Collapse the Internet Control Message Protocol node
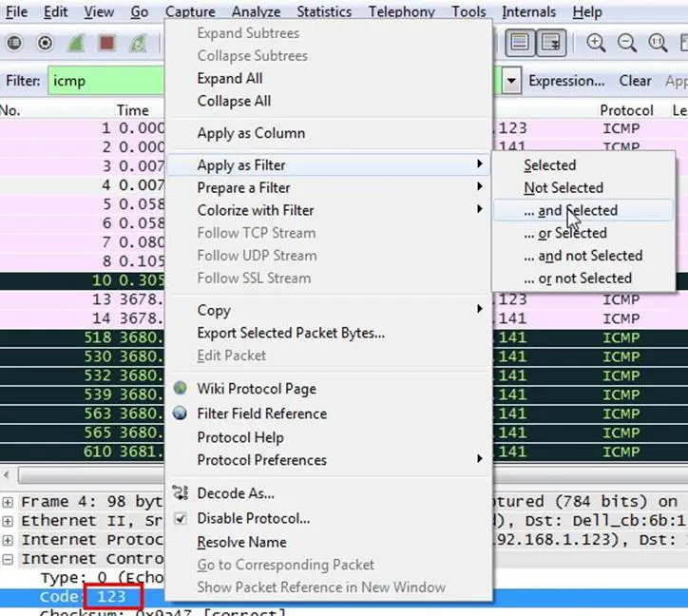Screen dimensions: 688x616 [x=9, y=560]
